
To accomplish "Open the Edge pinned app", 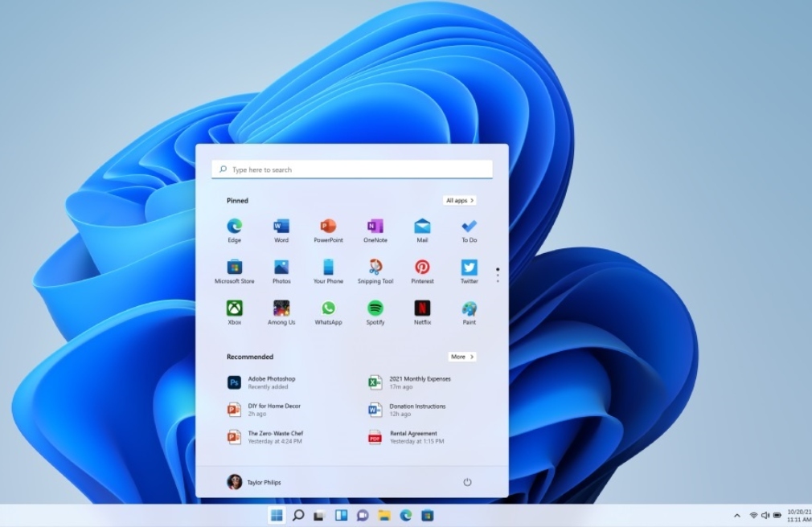I will click(234, 231).
